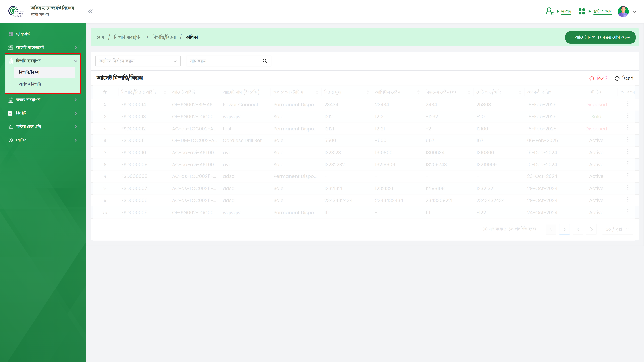Go to হোম breadcrumb link
Screen dimensions: 644x362
point(100,37)
